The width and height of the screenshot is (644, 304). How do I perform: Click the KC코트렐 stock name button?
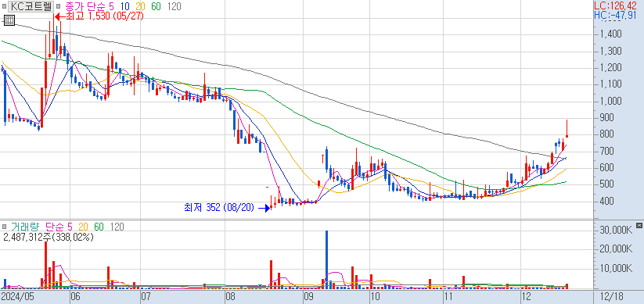coord(31,6)
